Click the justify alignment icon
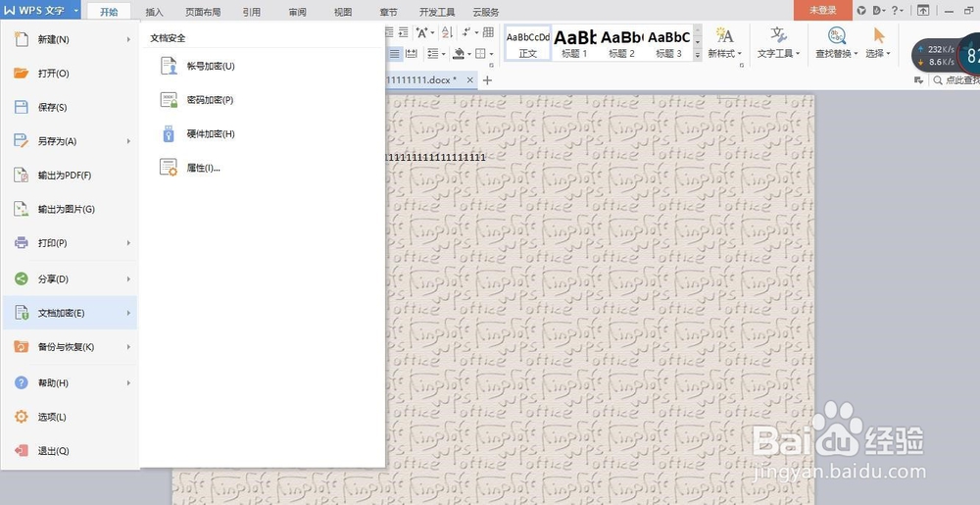 pos(394,54)
